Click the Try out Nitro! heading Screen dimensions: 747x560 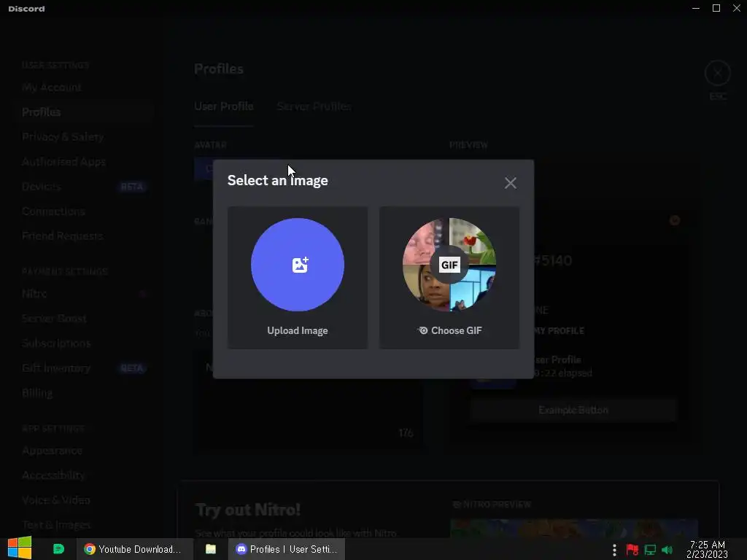pos(248,510)
